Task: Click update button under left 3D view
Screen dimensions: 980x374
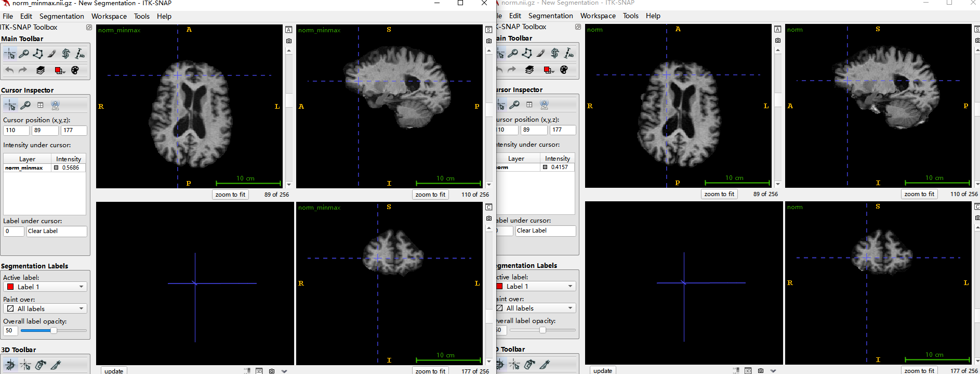Action: 114,370
